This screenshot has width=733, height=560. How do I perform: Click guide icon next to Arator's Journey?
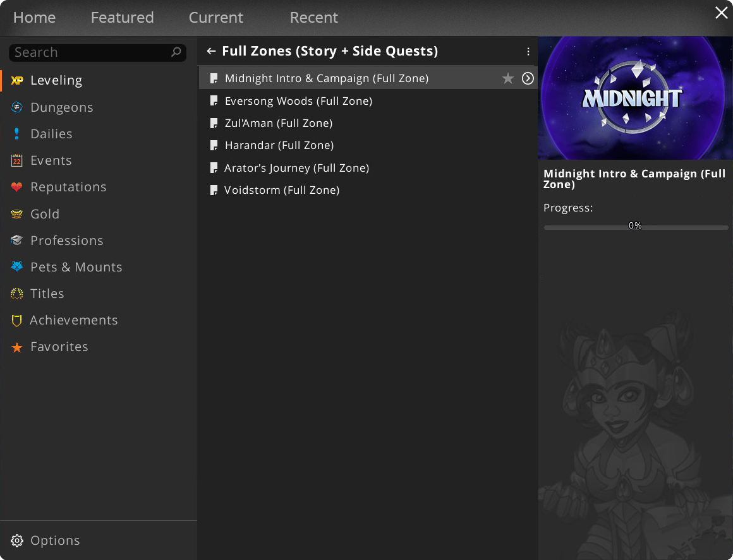click(x=214, y=168)
